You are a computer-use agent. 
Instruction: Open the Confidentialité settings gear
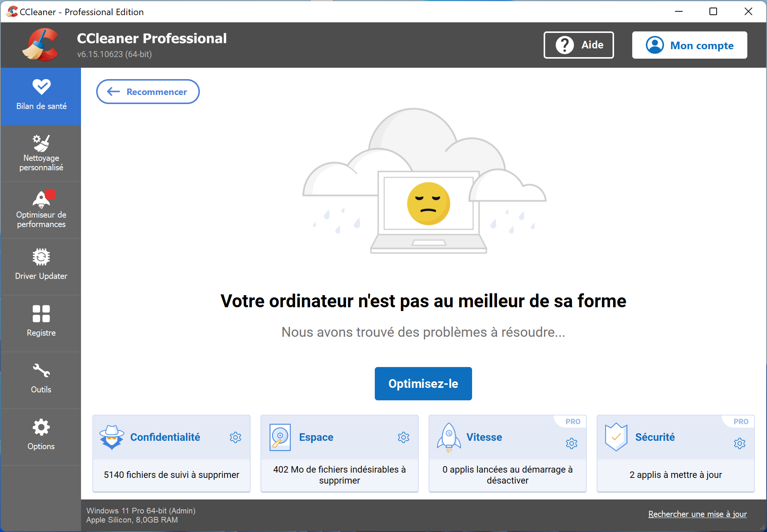click(x=235, y=437)
